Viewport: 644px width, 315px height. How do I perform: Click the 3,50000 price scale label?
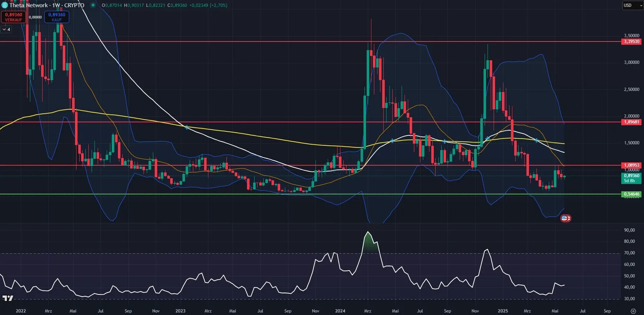tap(631, 36)
